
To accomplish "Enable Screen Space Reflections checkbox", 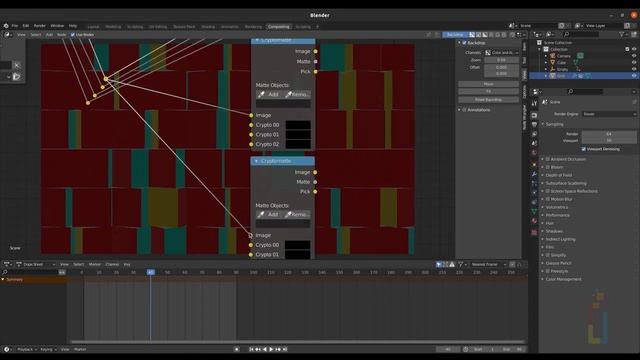I will point(548,191).
